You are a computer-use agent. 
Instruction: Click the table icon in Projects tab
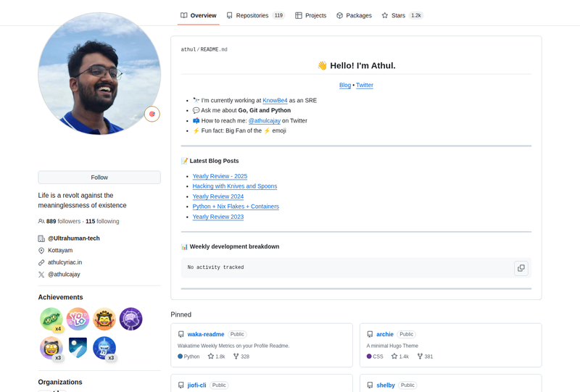[x=299, y=15]
